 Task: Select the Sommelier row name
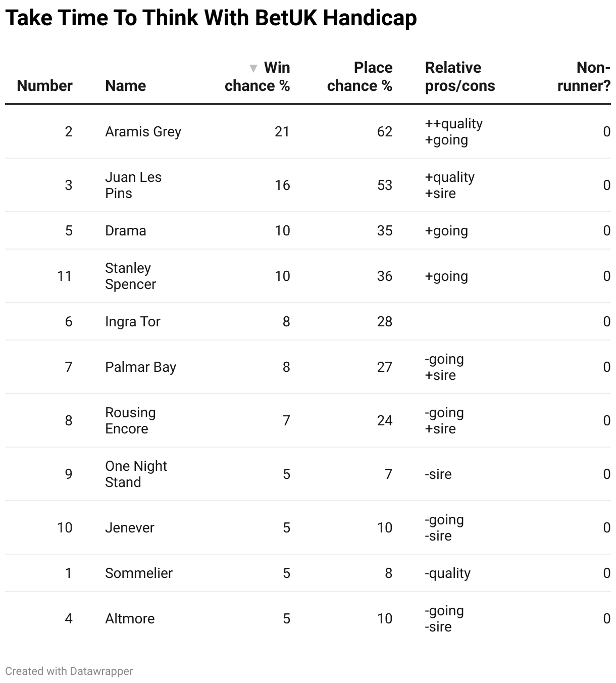coord(139,573)
